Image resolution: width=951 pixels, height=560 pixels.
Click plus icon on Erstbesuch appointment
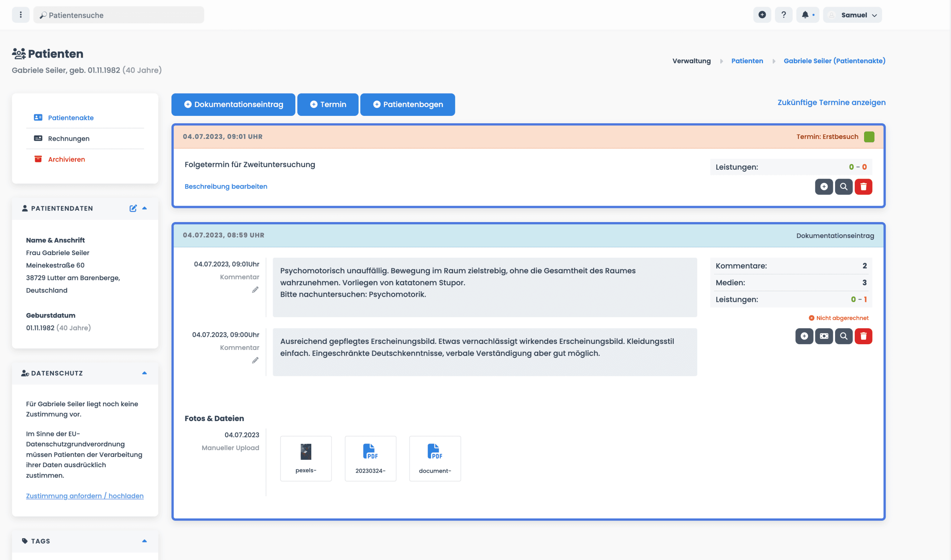pos(824,187)
